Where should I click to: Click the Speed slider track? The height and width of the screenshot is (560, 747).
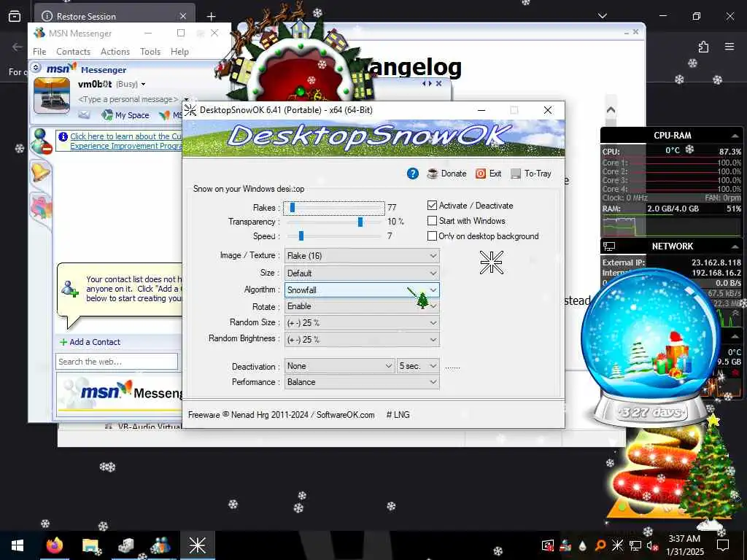tap(334, 236)
